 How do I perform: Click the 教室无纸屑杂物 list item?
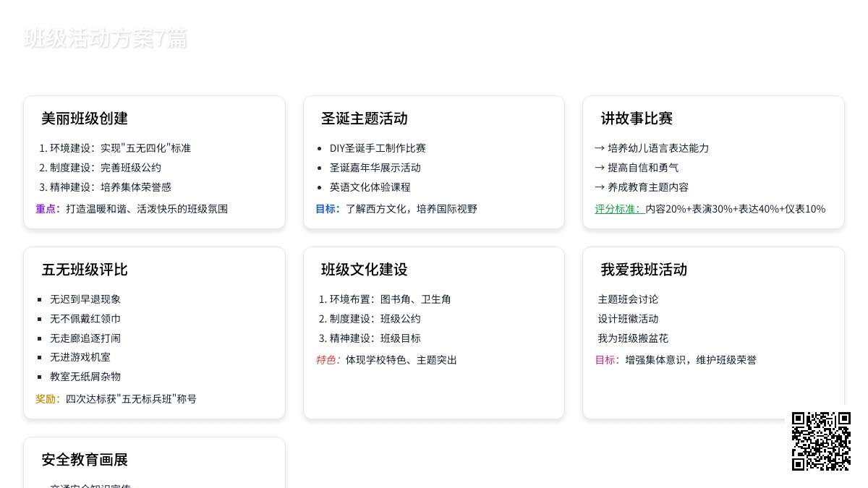(x=85, y=377)
